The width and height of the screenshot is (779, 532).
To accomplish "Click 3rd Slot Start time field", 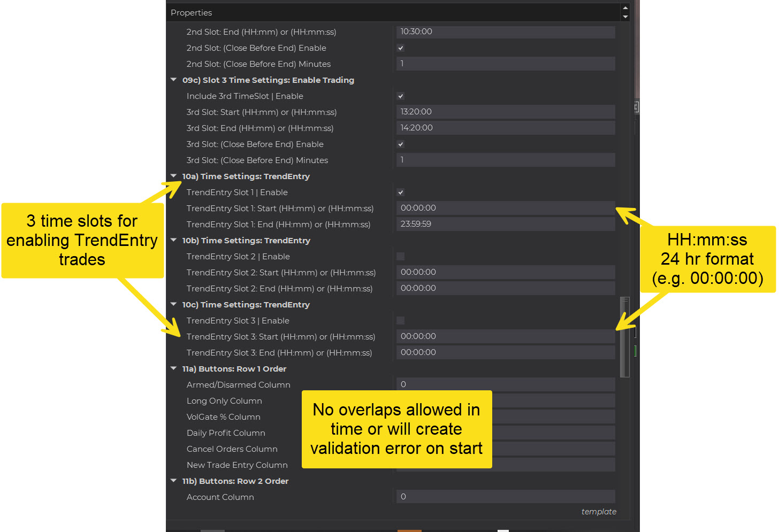I will [505, 112].
